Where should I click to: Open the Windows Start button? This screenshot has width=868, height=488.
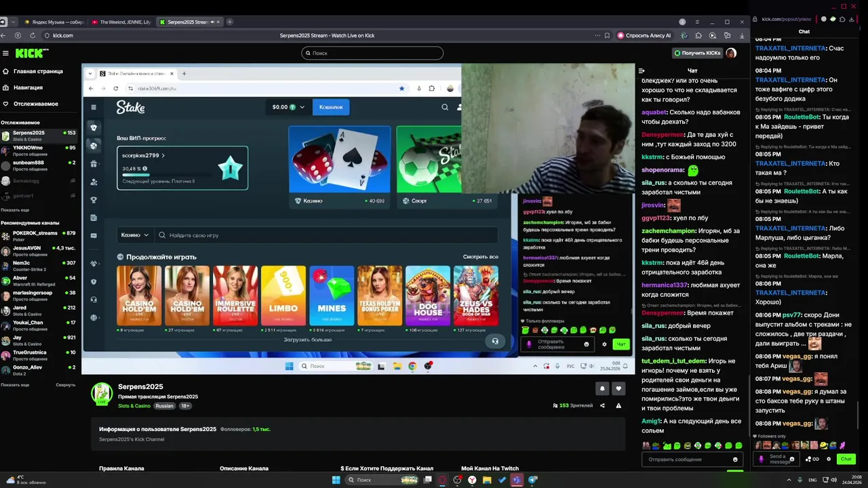[336, 480]
